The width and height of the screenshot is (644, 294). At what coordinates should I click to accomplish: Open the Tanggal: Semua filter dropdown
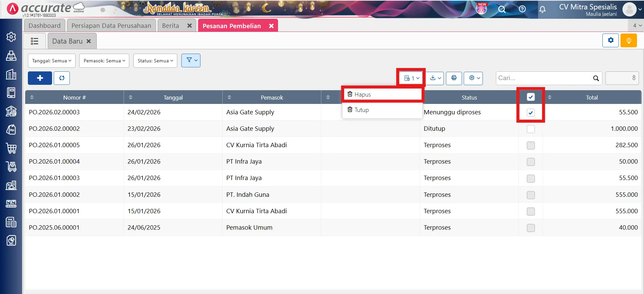[x=51, y=61]
